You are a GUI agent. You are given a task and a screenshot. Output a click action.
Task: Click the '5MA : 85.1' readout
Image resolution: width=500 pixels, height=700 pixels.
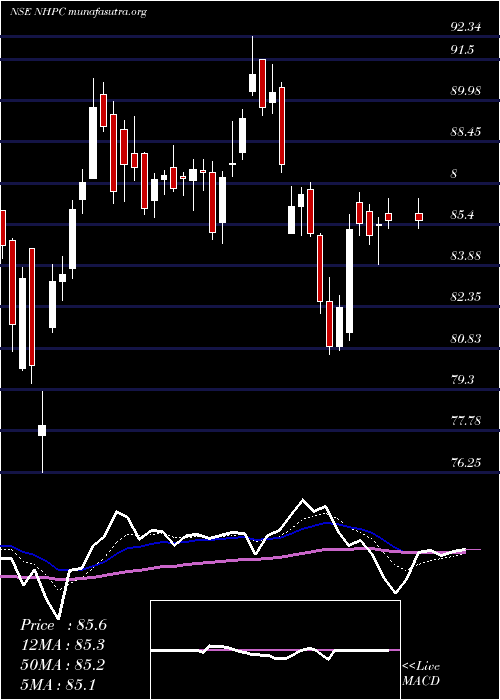tap(58, 684)
